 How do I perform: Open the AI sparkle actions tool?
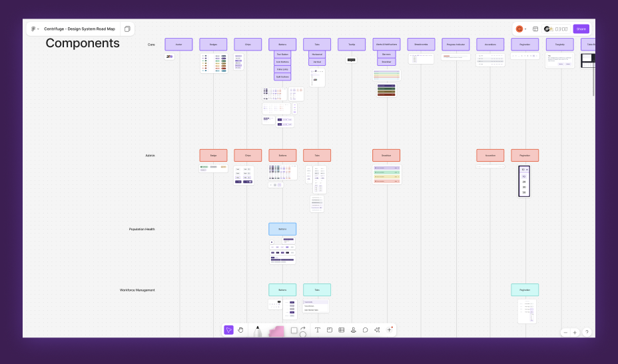coord(377,330)
